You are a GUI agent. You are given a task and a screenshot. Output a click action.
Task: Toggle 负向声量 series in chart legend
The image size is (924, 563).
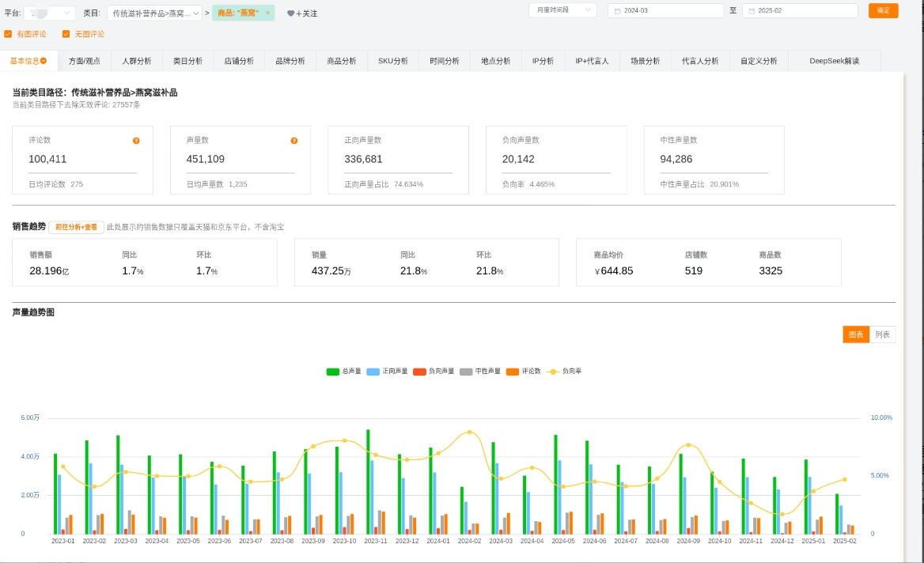click(x=434, y=372)
